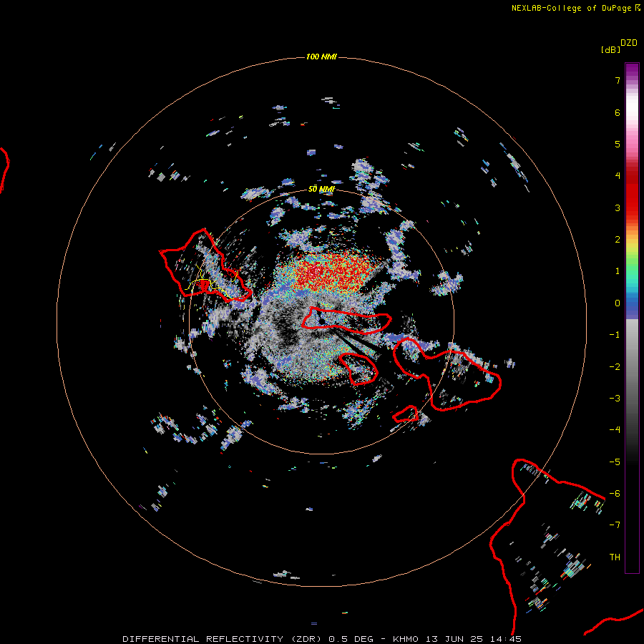644x644 pixels.
Task: Click the -2 value on the color scale
Action: click(x=615, y=367)
